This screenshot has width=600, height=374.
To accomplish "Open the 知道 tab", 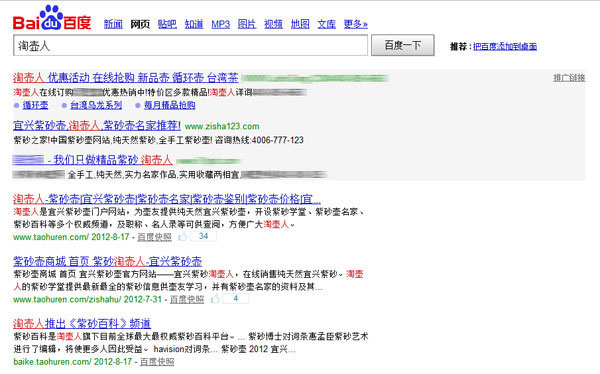I will coord(194,24).
